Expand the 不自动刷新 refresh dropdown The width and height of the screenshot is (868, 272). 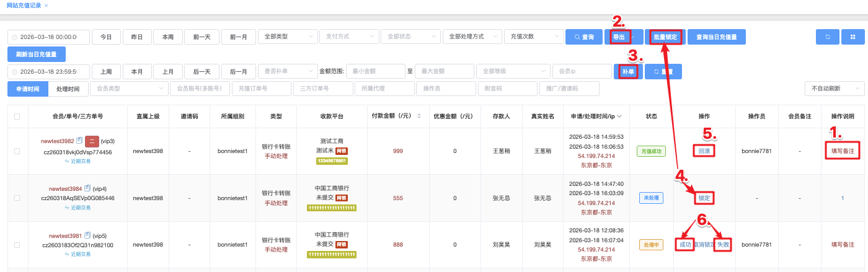click(x=834, y=89)
